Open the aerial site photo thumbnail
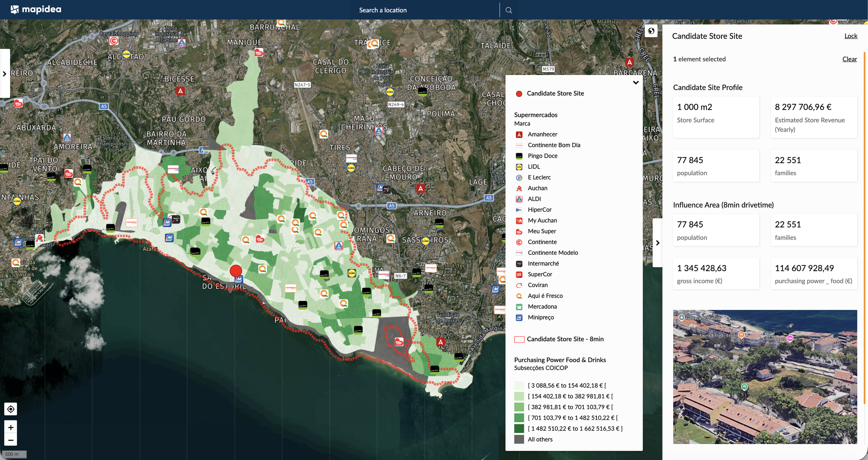The image size is (868, 460). [765, 377]
